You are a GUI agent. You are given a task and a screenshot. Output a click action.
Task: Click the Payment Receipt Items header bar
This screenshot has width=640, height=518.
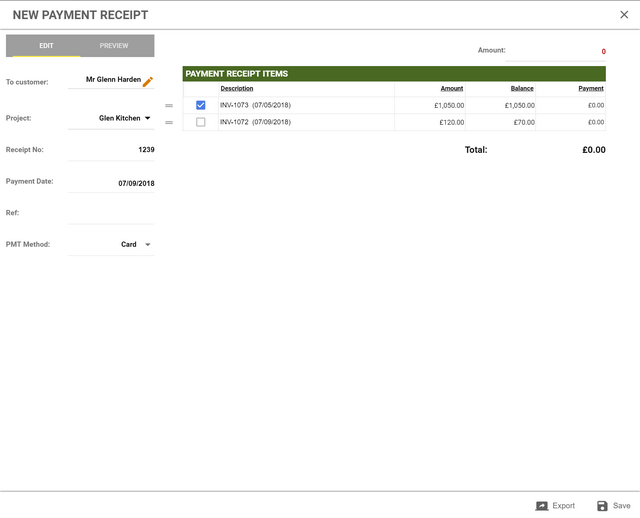click(x=394, y=74)
